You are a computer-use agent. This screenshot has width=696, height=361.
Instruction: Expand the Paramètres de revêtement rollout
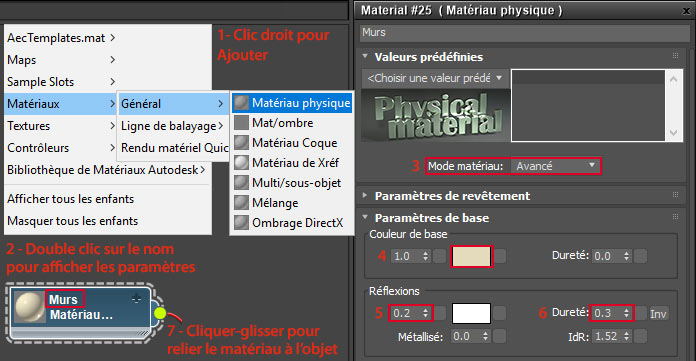[x=453, y=196]
